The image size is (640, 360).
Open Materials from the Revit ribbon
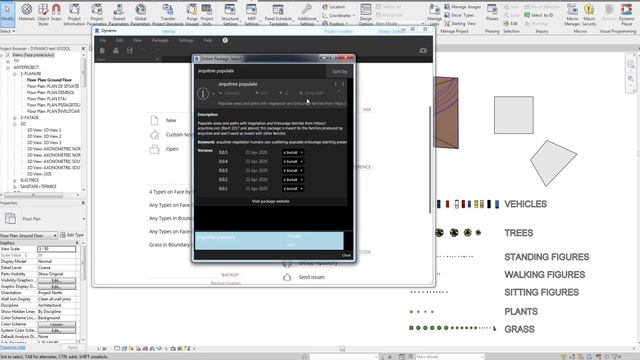click(x=27, y=12)
